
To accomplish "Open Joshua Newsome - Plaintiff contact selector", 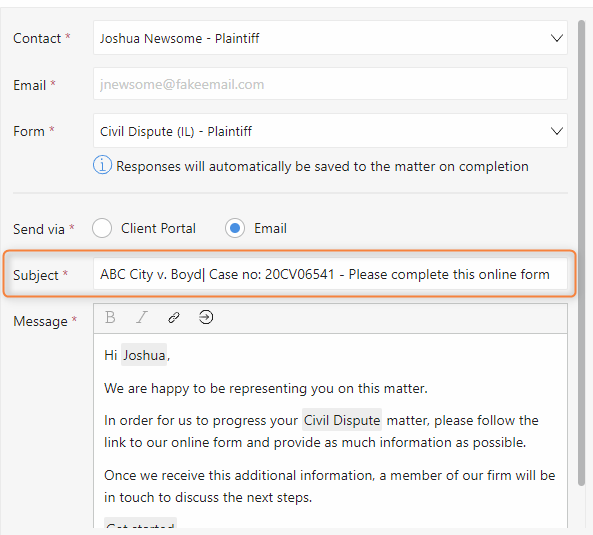I will (x=330, y=38).
